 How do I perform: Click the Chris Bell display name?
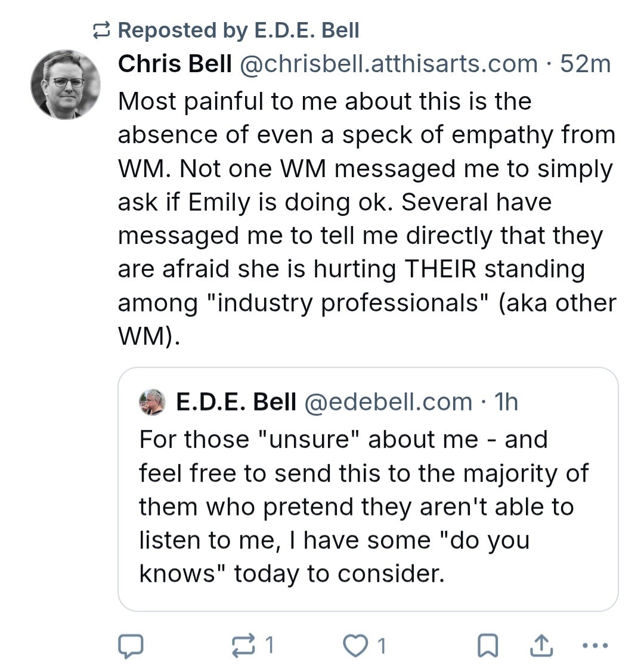[x=175, y=64]
